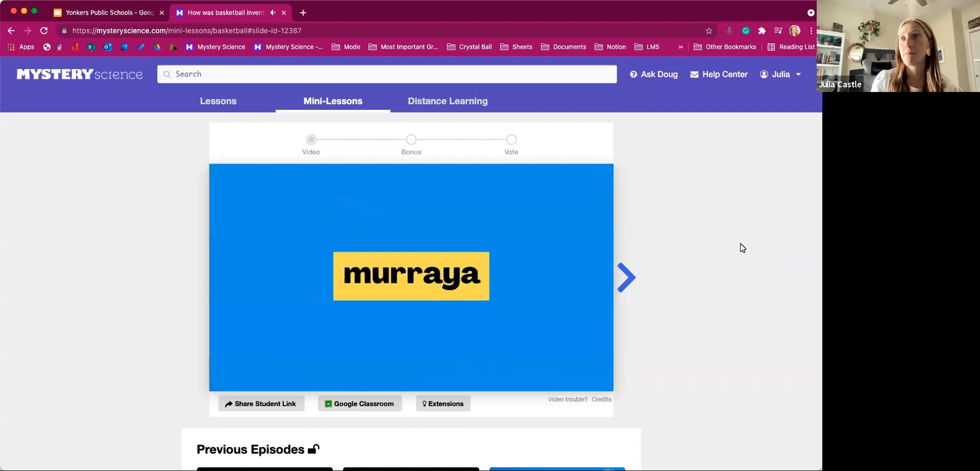Expand hidden bookmarks overflow chevron
This screenshot has width=980, height=471.
coord(681,47)
